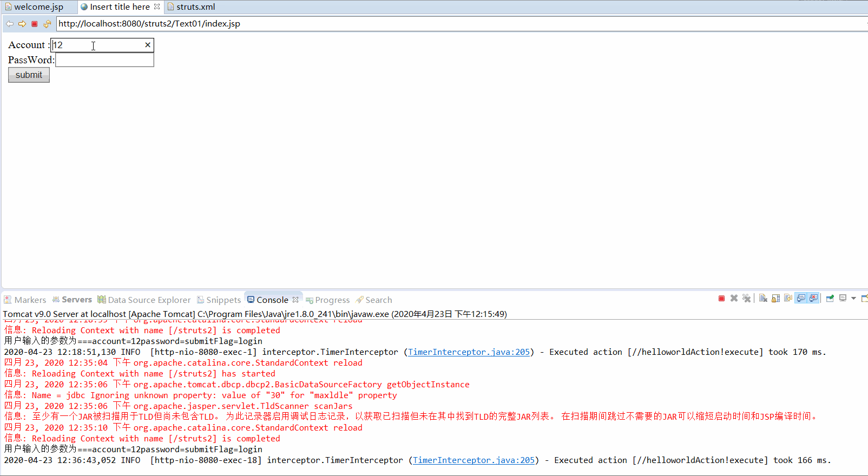Clear the Account field with the X
This screenshot has width=868, height=476.
click(148, 45)
